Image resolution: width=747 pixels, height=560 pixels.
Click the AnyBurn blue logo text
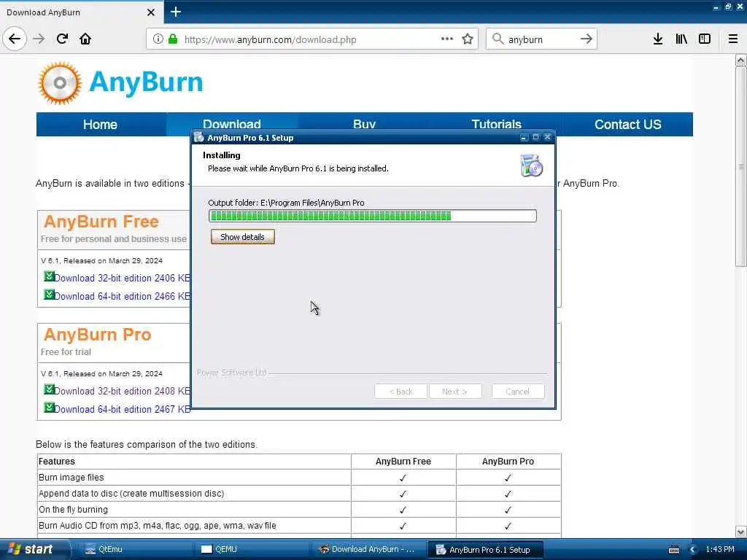(146, 82)
